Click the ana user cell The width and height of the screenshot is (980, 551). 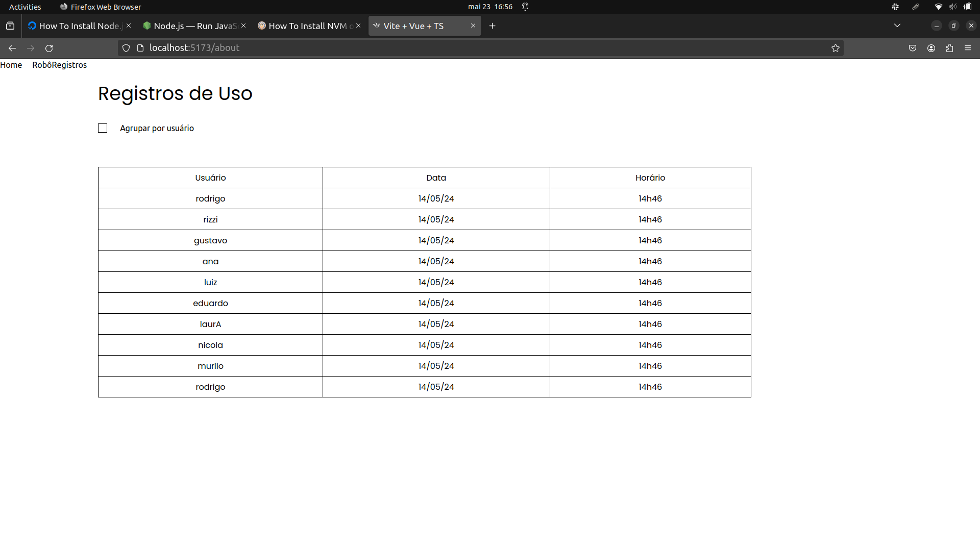(210, 261)
